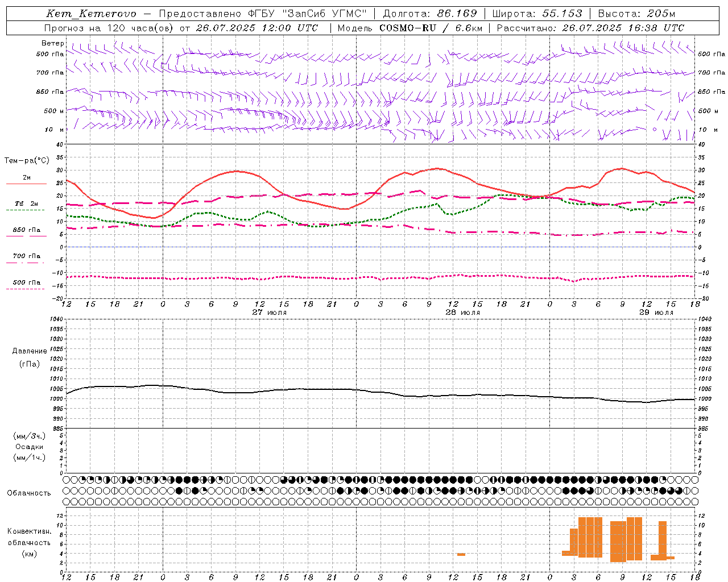Click the '(мм/1ч.)' precipitation unit label

tap(30, 458)
